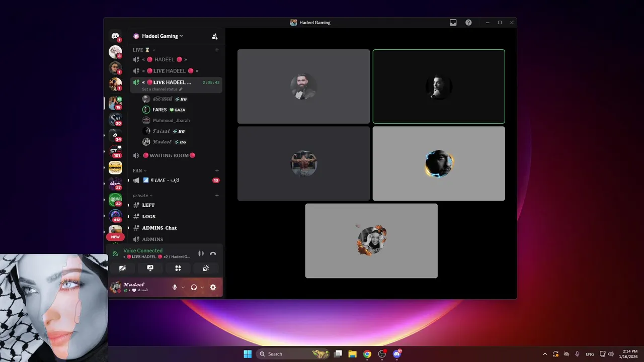Open the server icon with badge 20
The width and height of the screenshot is (644, 362).
115,119
